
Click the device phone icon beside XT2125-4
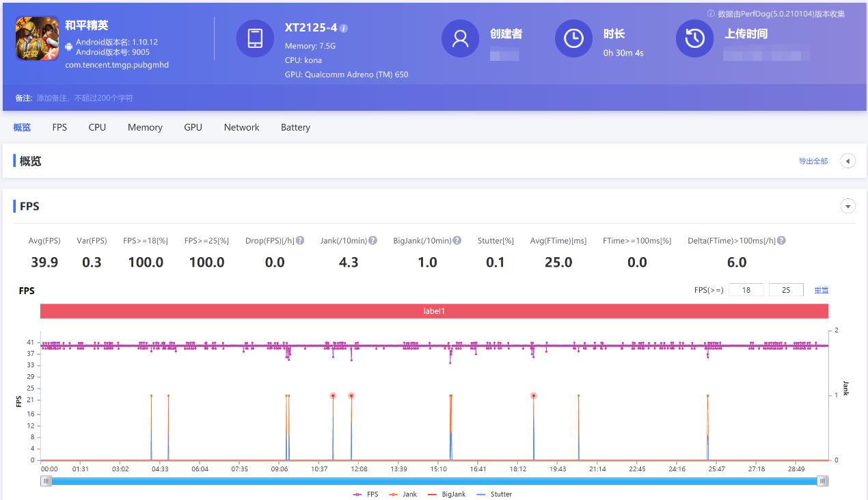point(254,39)
